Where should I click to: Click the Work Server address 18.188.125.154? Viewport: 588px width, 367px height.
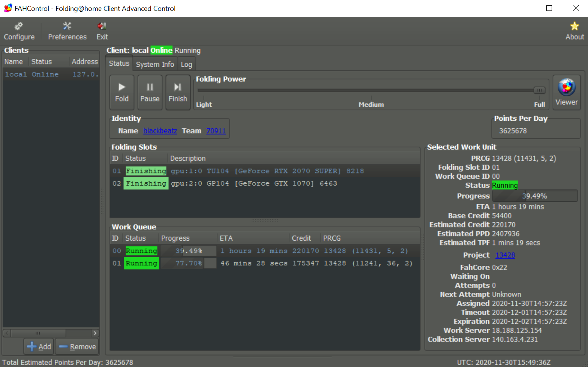coord(517,331)
